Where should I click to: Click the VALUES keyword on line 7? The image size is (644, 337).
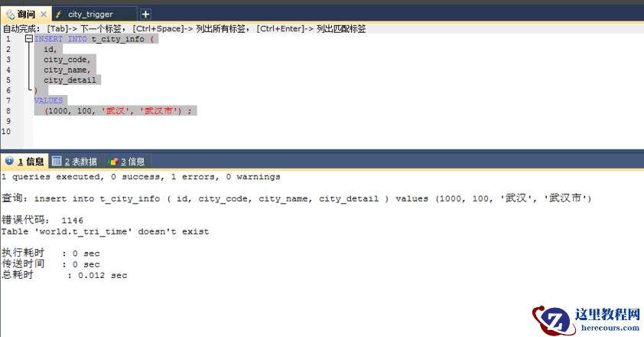pyautogui.click(x=48, y=101)
